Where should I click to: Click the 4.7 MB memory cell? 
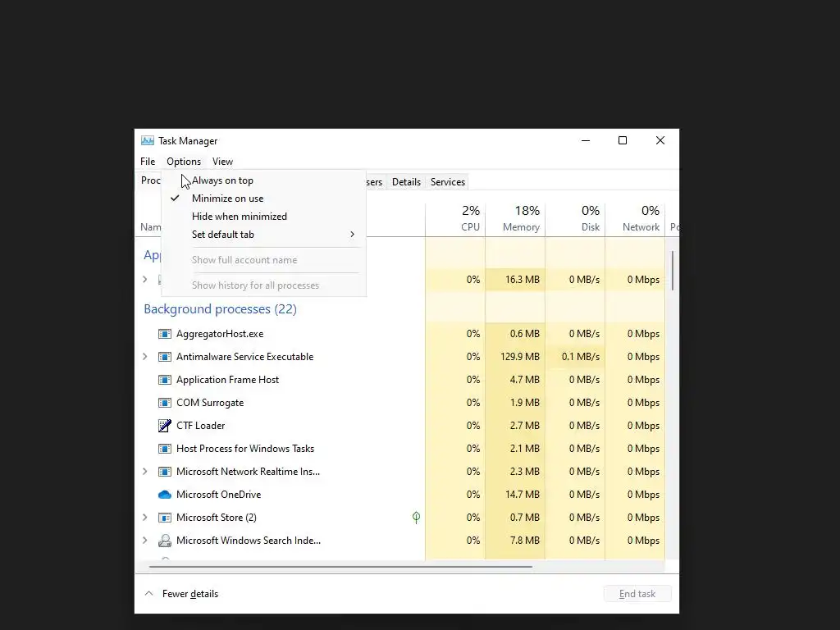coord(515,380)
